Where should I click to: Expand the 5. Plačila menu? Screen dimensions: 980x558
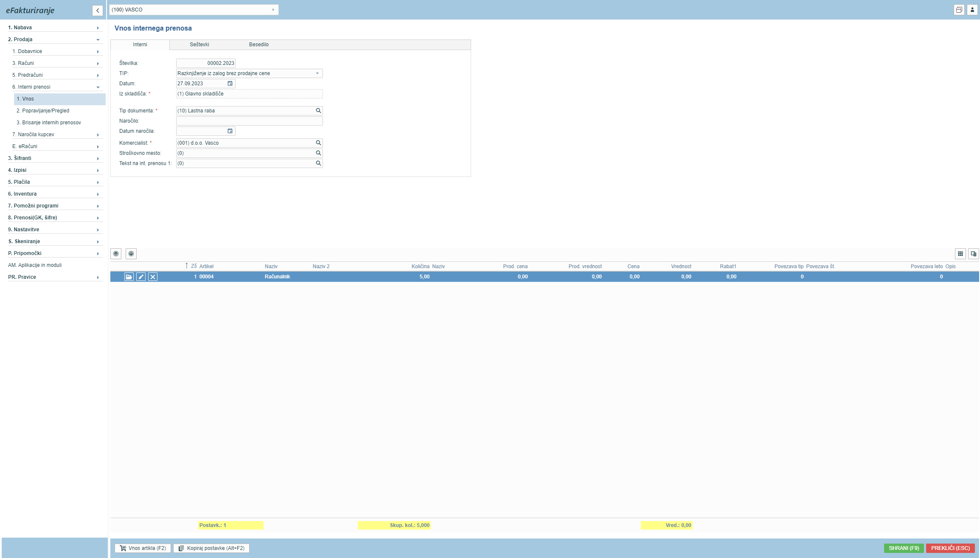[x=55, y=182]
